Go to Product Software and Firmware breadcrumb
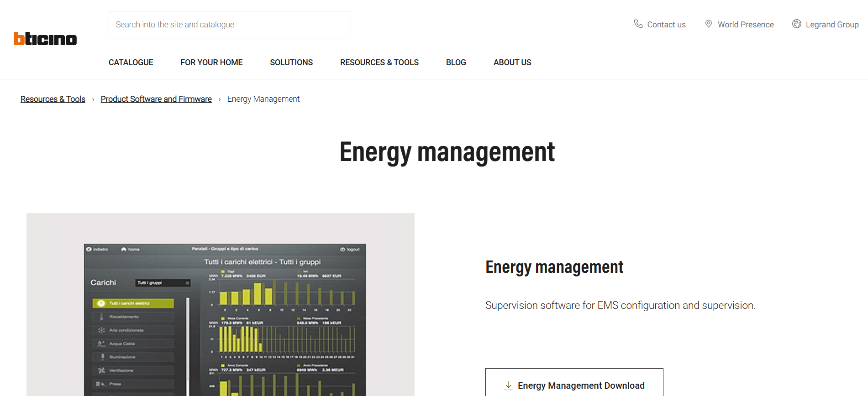Screen dimensions: 868x396 (156, 99)
